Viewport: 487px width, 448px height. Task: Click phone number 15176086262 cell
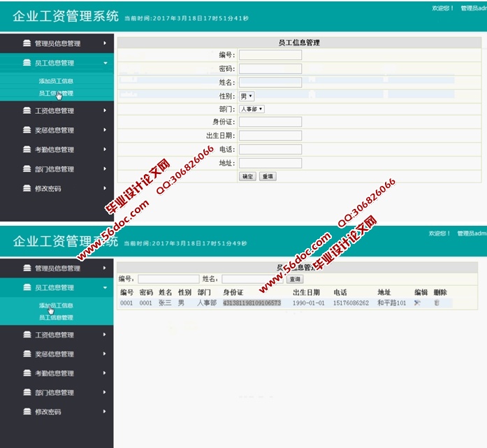[351, 303]
